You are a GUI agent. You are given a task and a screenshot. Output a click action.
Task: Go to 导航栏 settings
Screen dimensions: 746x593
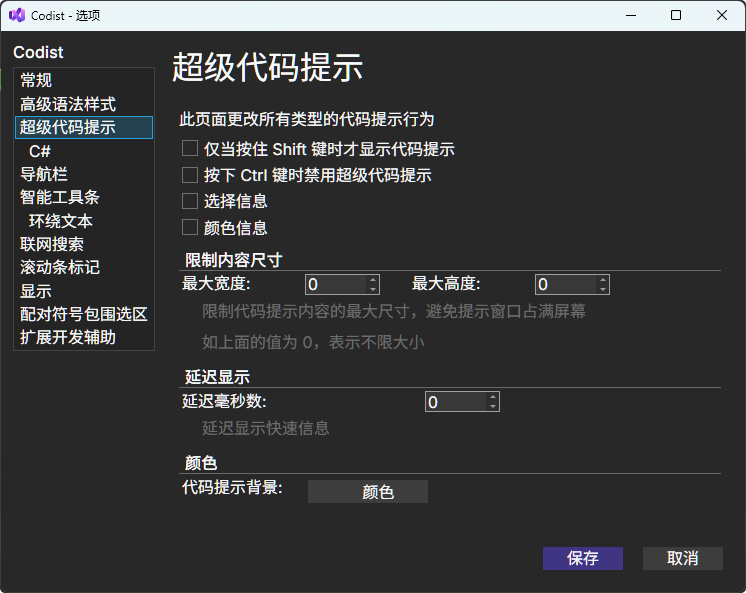[x=44, y=174]
